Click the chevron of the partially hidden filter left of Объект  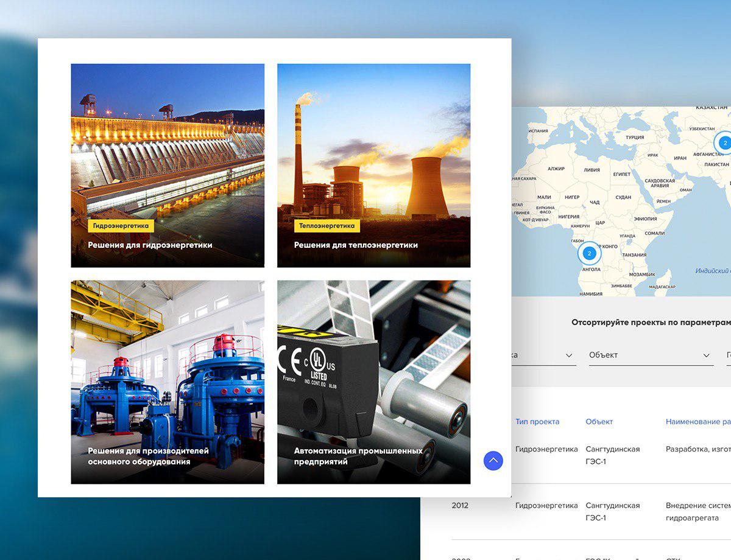point(570,355)
